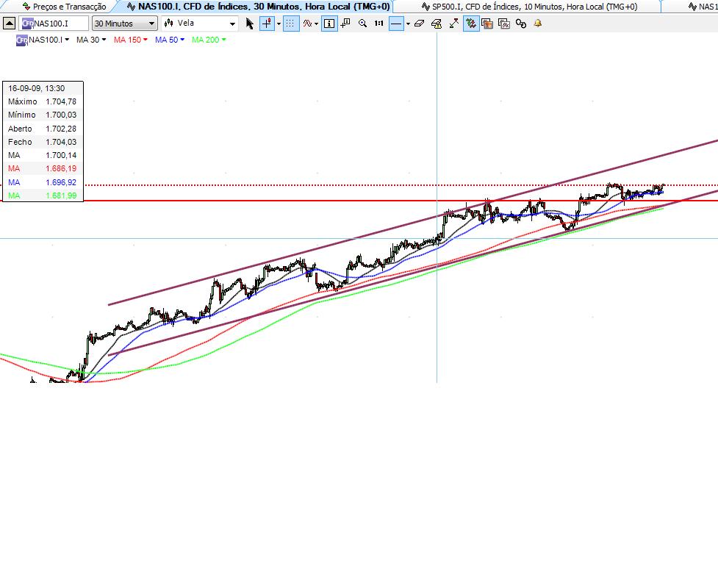Switch to SP500.I 10 Minutos tab
718x588 pixels.
(x=529, y=7)
